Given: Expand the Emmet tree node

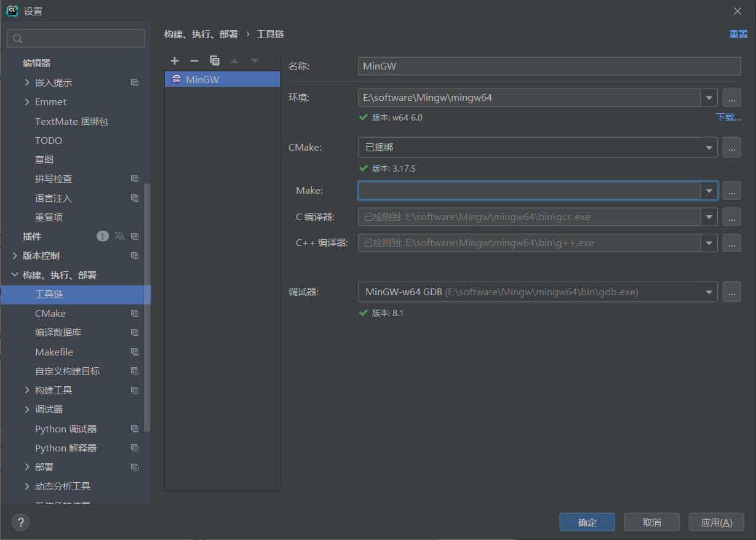Looking at the screenshot, I should 27,101.
